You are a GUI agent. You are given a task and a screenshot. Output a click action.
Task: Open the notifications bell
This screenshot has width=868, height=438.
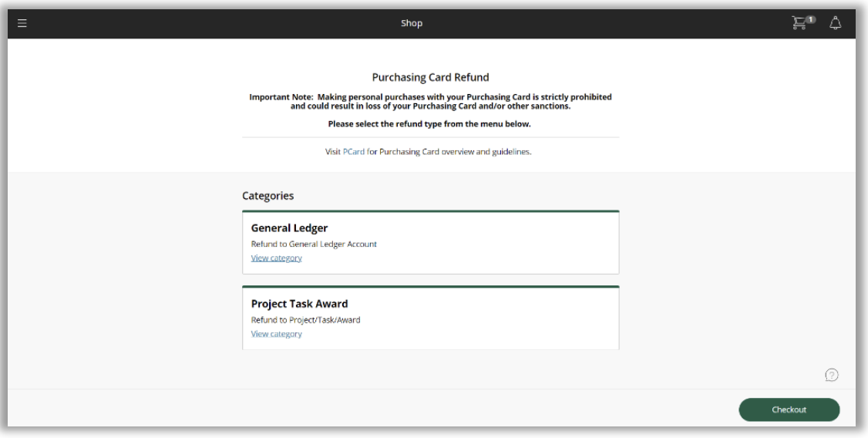[835, 23]
